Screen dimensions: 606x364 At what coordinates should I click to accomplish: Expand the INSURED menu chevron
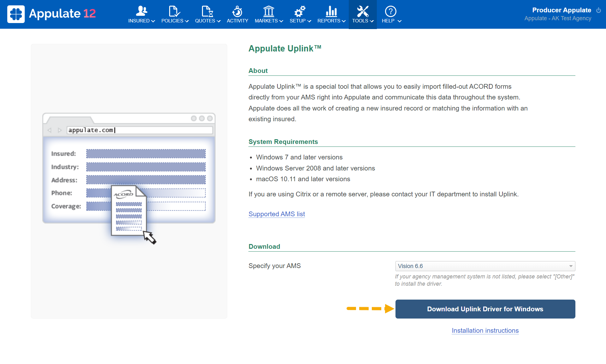coord(154,21)
